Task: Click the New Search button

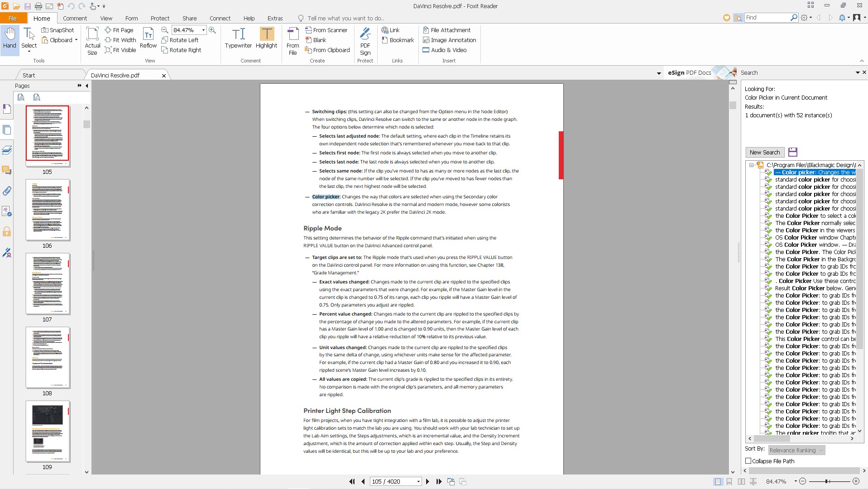Action: [x=765, y=152]
